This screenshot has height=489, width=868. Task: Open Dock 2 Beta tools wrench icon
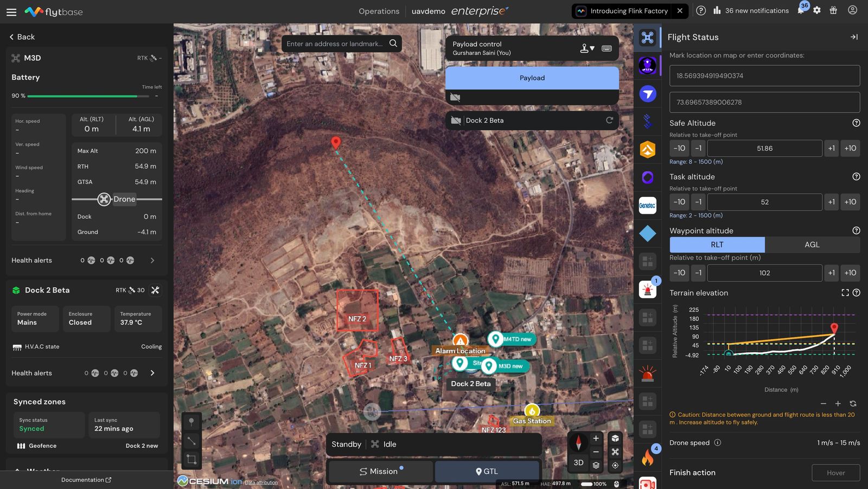pos(155,290)
